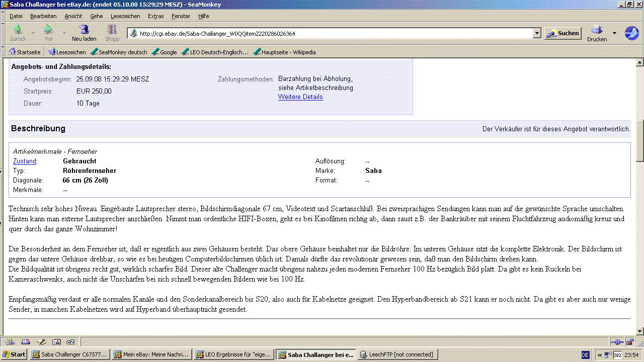Collapse the menu bar grippy

point(3,16)
